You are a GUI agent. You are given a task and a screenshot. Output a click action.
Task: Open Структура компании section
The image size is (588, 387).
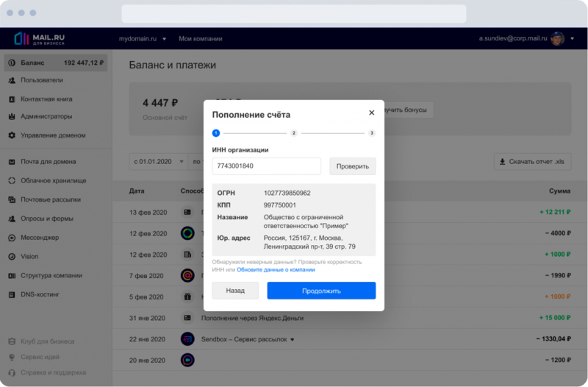point(51,275)
